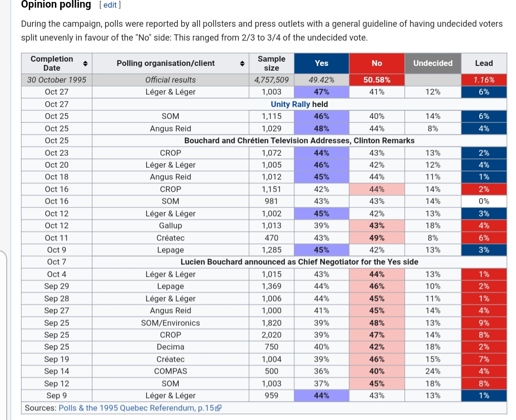Click the external link icon after p.15
Image resolution: width=516 pixels, height=420 pixels.
pos(218,408)
